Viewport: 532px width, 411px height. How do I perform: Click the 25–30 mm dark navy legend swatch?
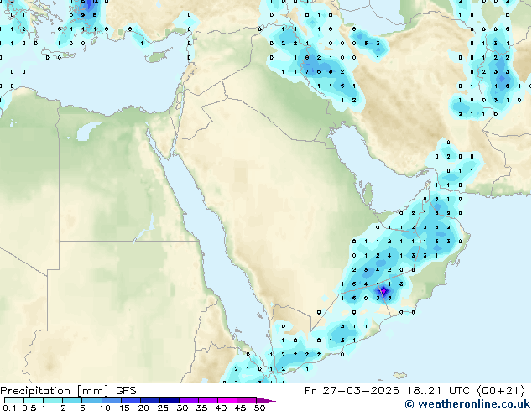170,400
